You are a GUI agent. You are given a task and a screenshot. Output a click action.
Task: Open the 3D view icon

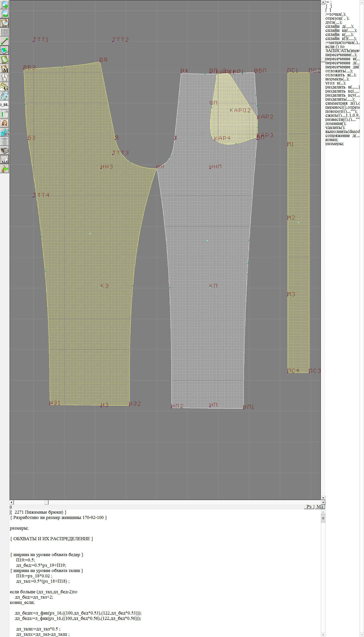[x=5, y=132]
